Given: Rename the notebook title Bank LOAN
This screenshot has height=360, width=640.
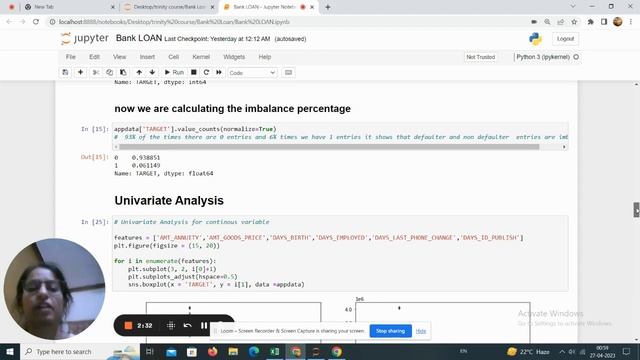Looking at the screenshot, I should click(139, 38).
